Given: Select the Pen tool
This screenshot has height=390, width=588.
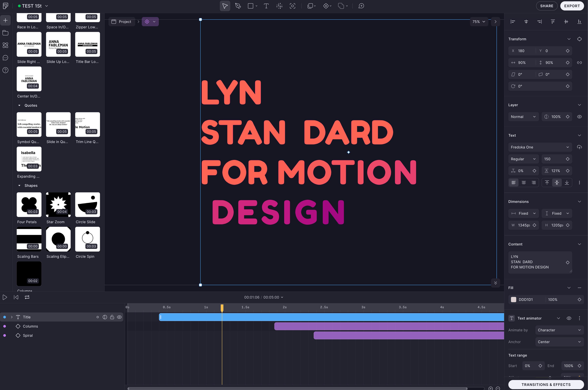Looking at the screenshot, I should [238, 6].
